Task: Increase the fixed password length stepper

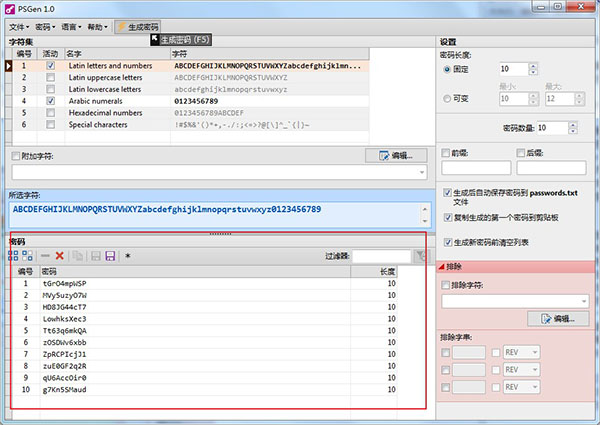Action: pos(533,66)
